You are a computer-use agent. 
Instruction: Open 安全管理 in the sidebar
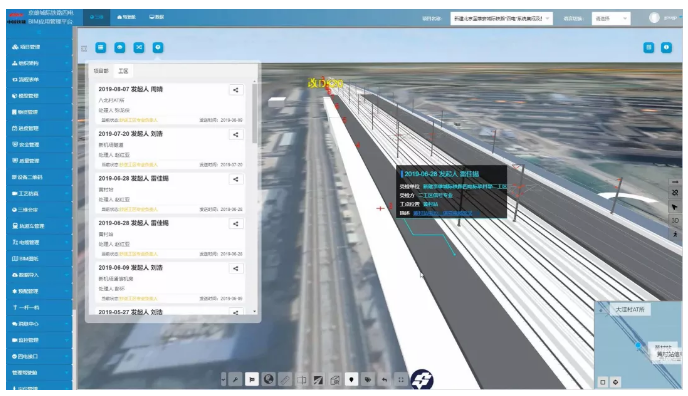click(39, 144)
